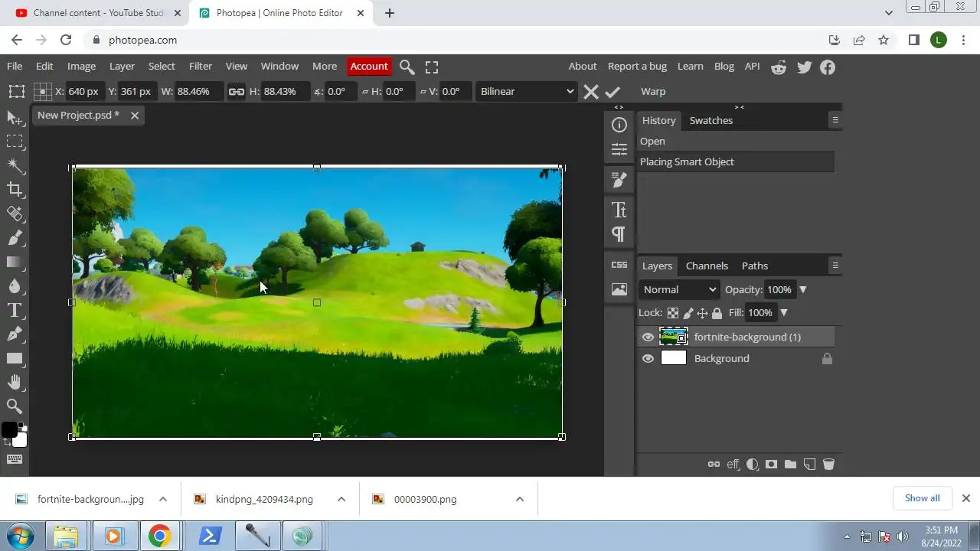Select the Move tool
Image resolution: width=980 pixels, height=551 pixels.
tap(15, 117)
